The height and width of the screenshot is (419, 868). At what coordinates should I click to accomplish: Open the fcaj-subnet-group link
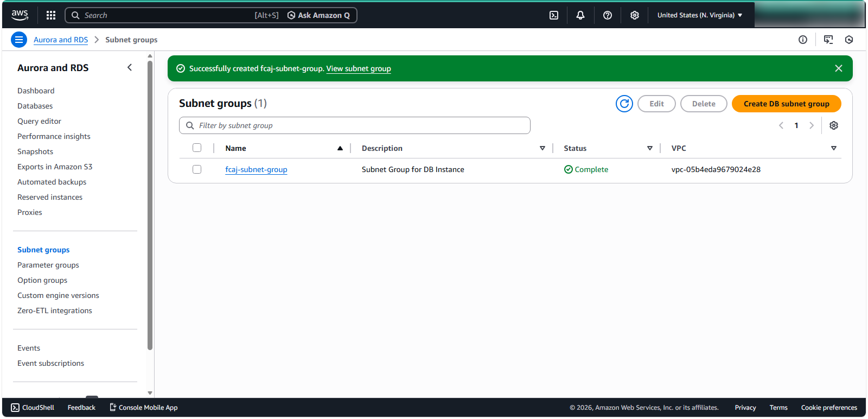[256, 169]
